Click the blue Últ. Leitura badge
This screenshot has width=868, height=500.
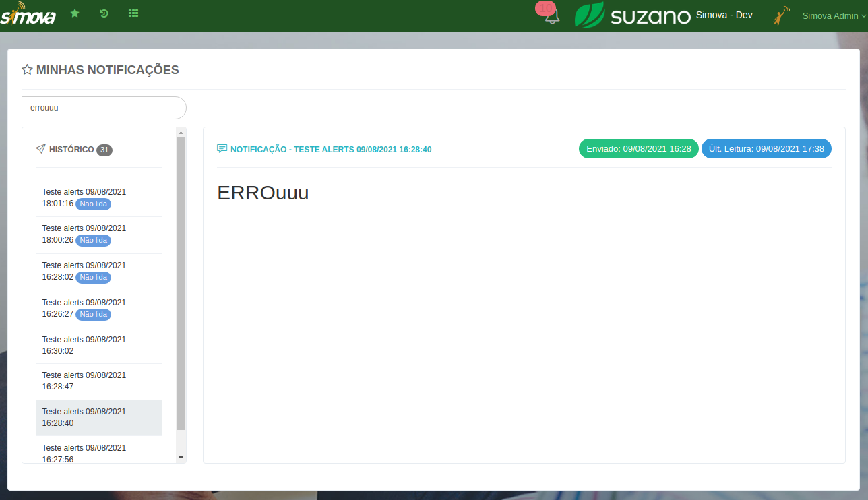766,148
